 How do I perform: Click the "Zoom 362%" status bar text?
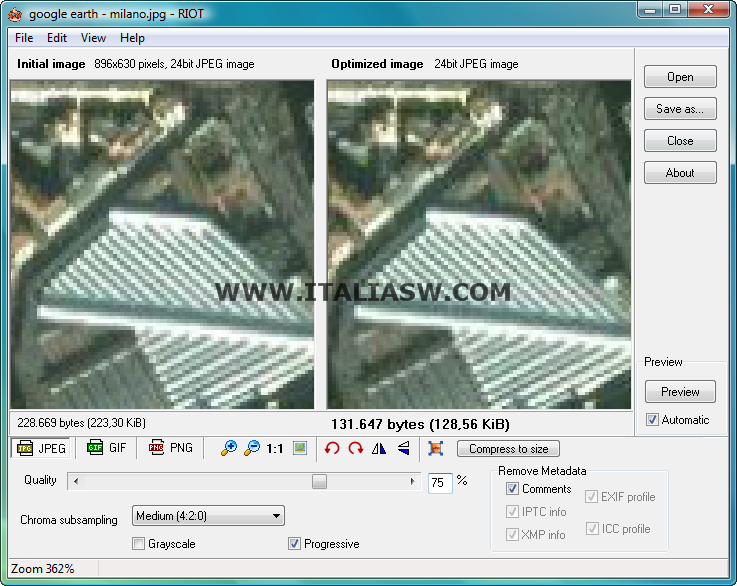coord(42,569)
